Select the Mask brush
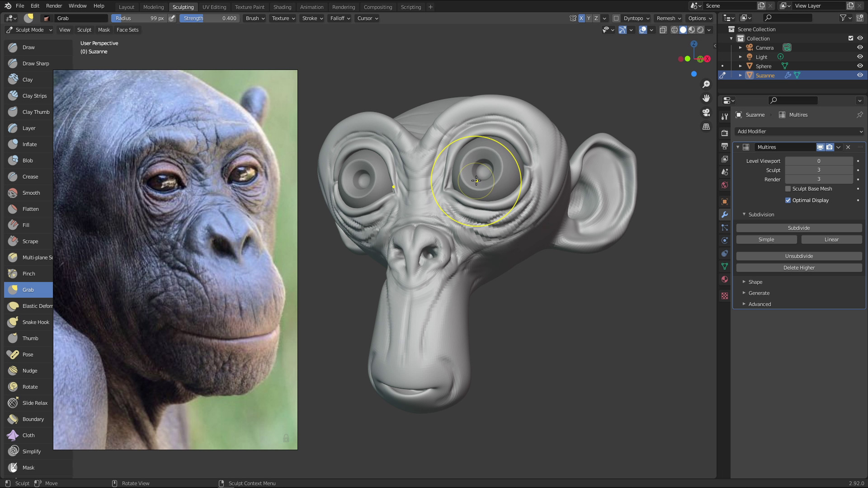The height and width of the screenshot is (488, 868). (x=28, y=468)
